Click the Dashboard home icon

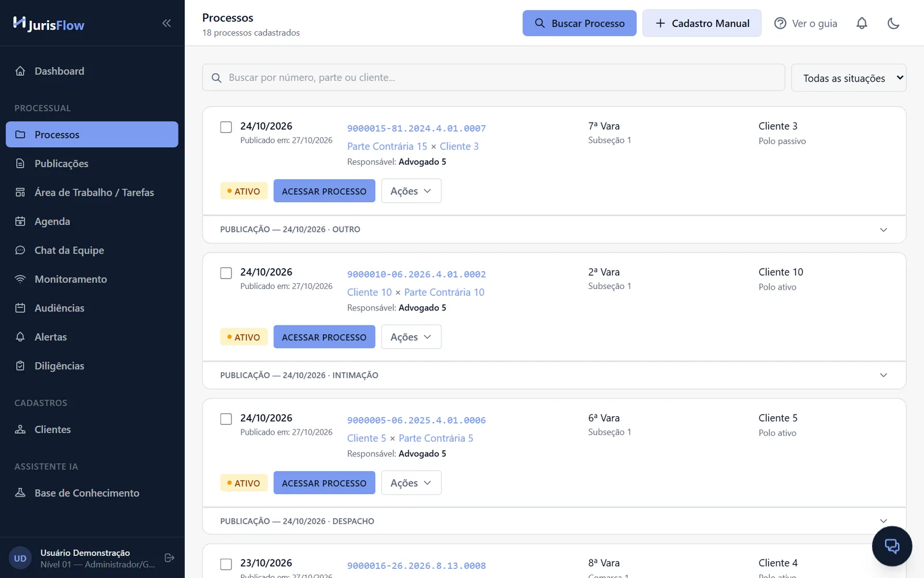(20, 71)
